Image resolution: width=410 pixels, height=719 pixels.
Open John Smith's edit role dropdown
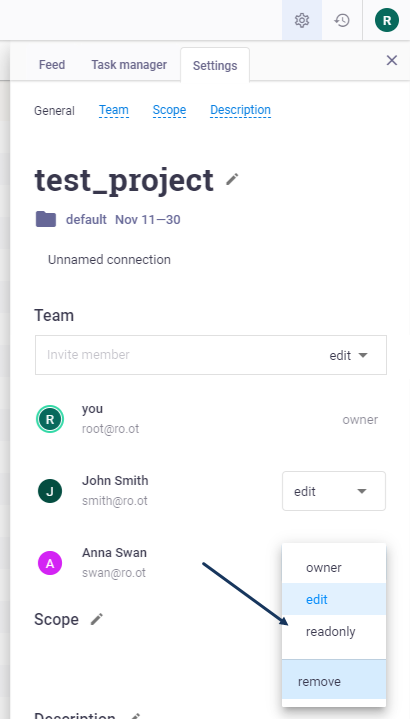[334, 491]
